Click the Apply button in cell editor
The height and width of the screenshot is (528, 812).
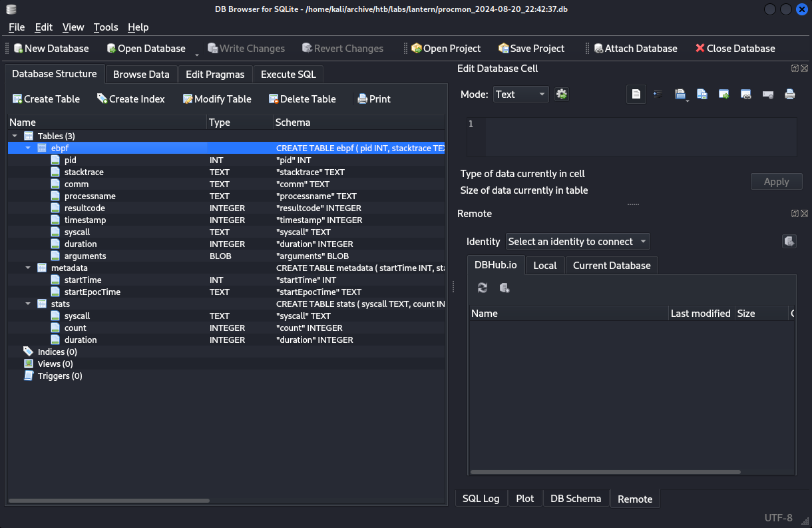776,182
